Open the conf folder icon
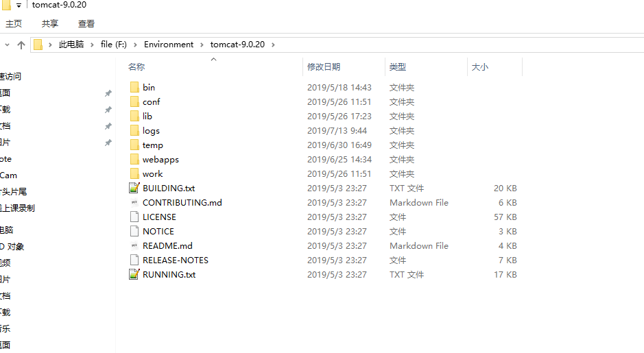 click(134, 101)
